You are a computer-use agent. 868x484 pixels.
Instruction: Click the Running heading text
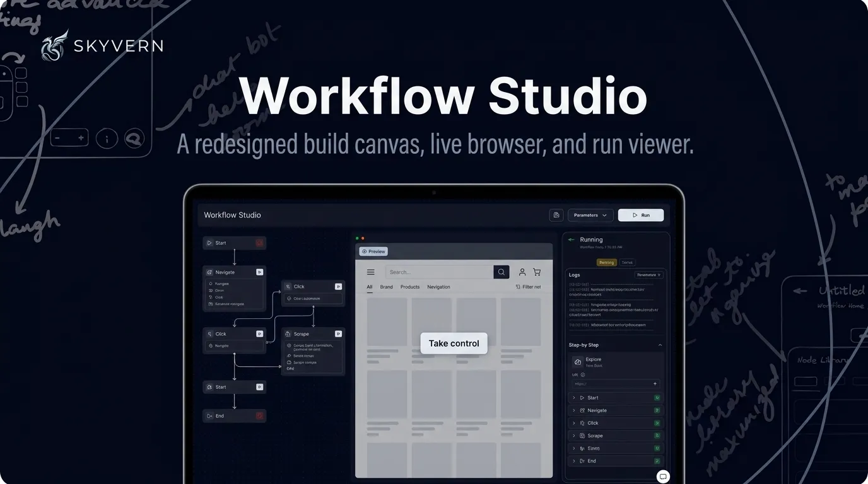(591, 239)
